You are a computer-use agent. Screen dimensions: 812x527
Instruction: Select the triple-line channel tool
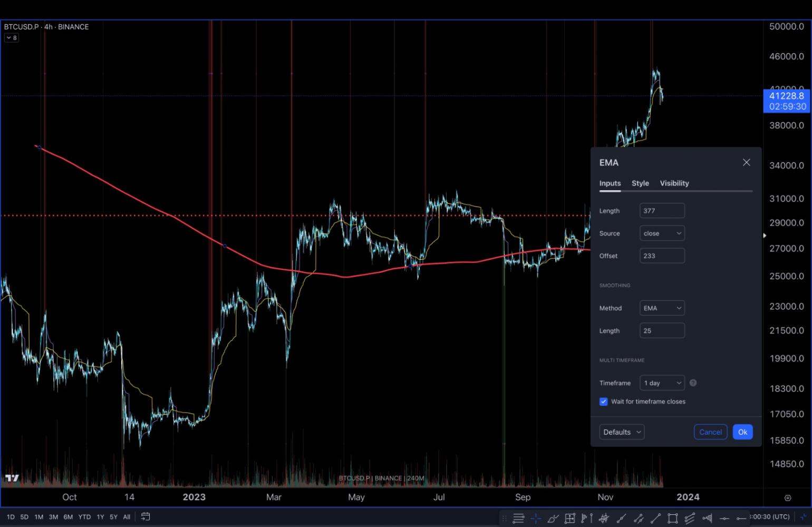coord(690,519)
